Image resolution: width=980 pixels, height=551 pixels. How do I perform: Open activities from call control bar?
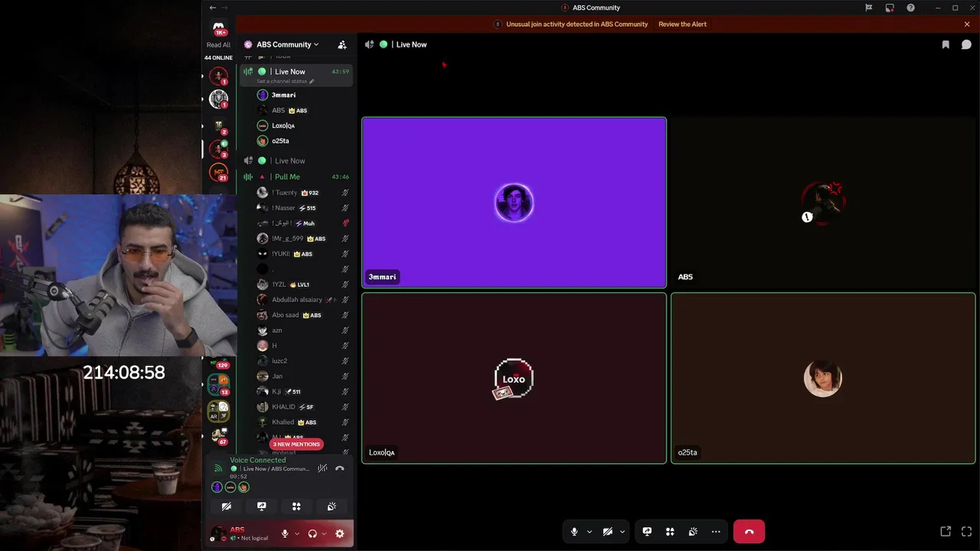pyautogui.click(x=670, y=532)
